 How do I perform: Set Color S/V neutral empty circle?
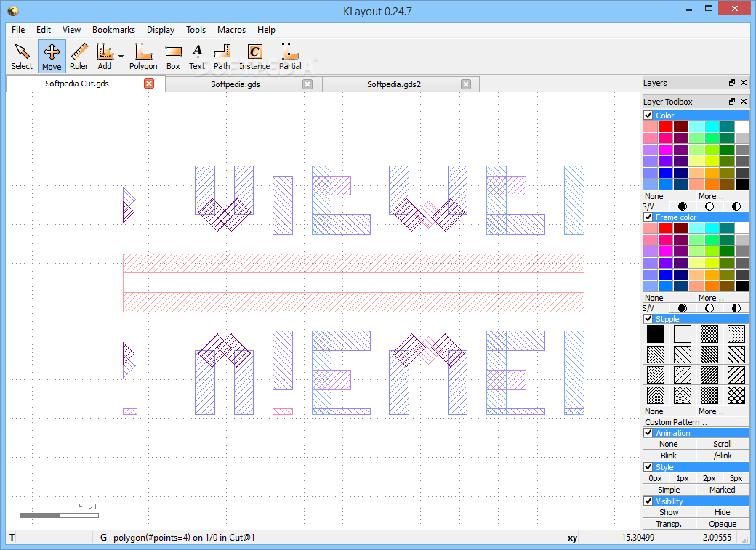click(709, 206)
